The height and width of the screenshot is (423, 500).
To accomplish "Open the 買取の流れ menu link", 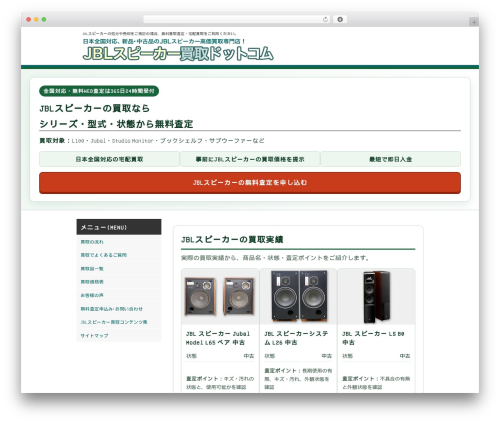I will [92, 242].
